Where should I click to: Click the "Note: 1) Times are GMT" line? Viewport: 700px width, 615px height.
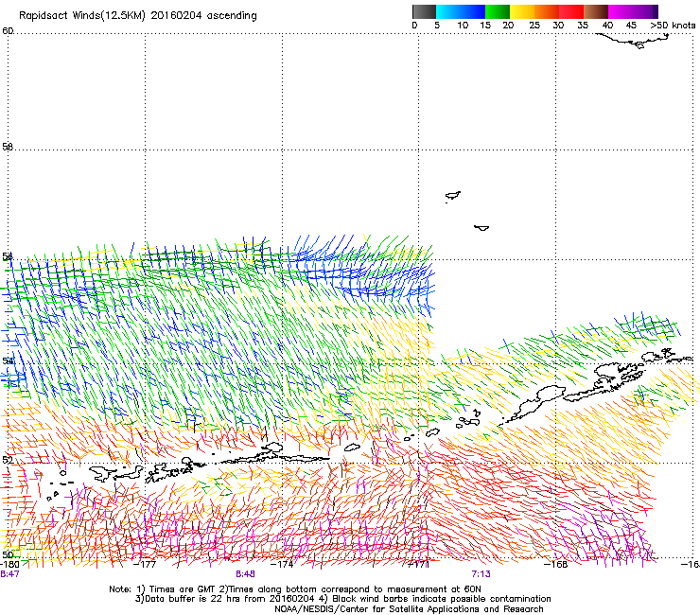(x=295, y=589)
